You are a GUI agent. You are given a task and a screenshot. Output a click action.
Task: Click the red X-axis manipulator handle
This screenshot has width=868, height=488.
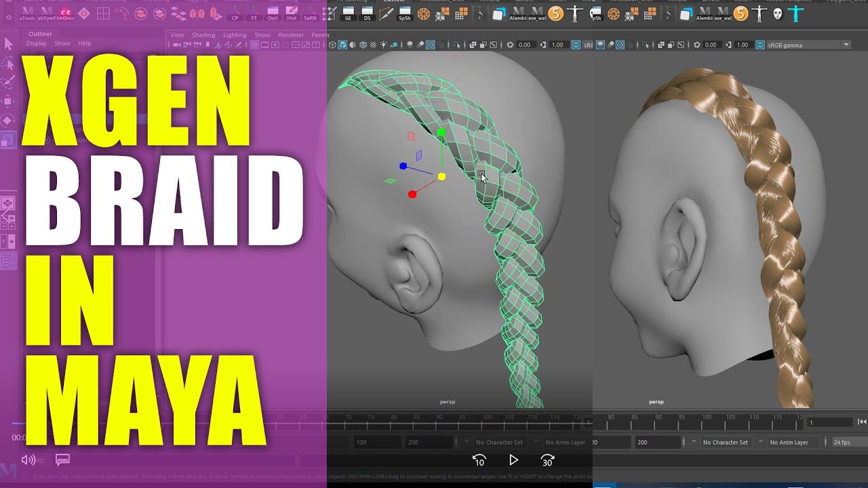coord(412,195)
